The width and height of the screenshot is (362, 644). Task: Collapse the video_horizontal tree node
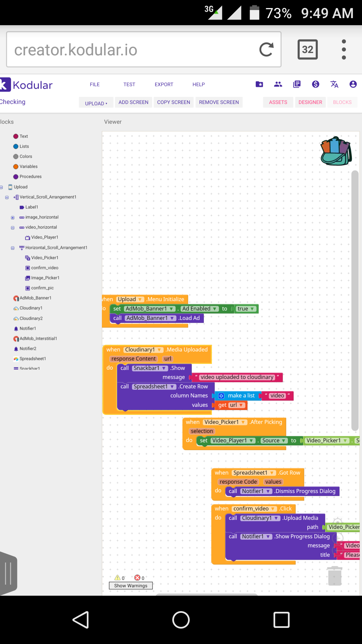coord(13,227)
